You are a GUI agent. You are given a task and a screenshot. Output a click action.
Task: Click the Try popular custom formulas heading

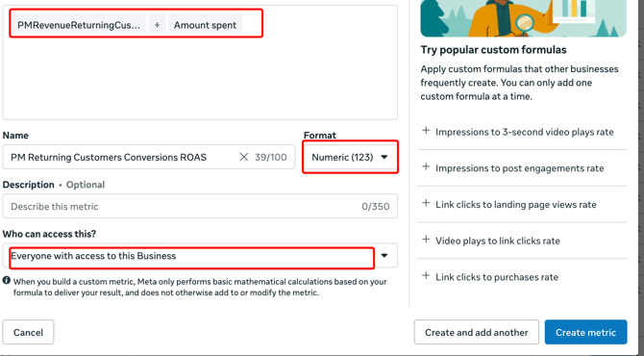493,50
